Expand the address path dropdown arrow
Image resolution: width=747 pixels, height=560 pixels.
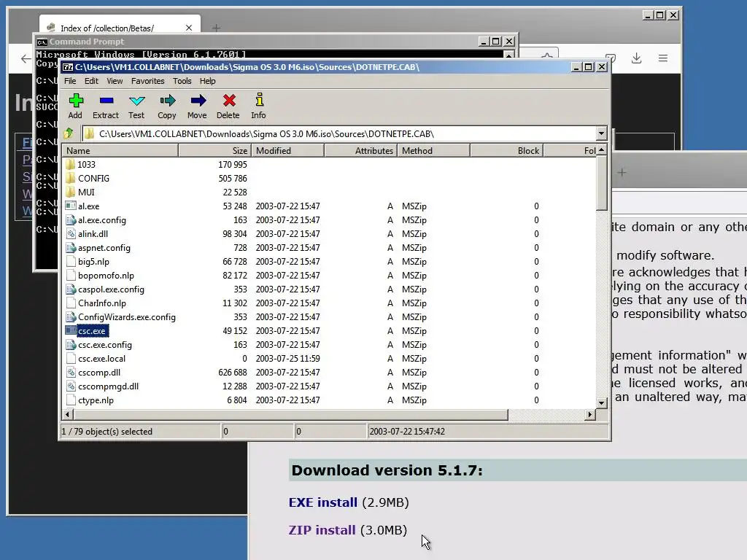[601, 134]
